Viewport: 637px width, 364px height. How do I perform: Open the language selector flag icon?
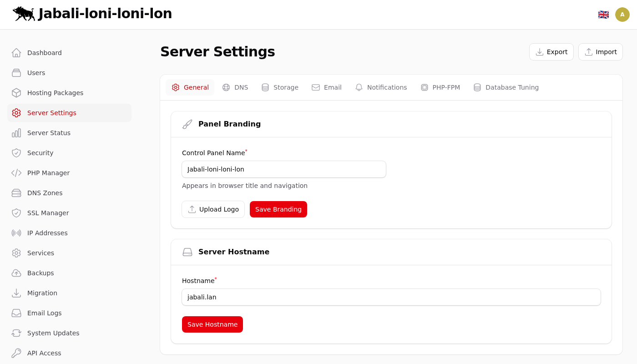(603, 15)
